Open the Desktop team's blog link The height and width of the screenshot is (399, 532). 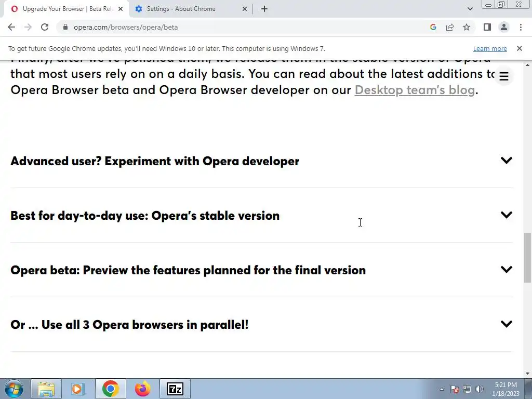415,90
